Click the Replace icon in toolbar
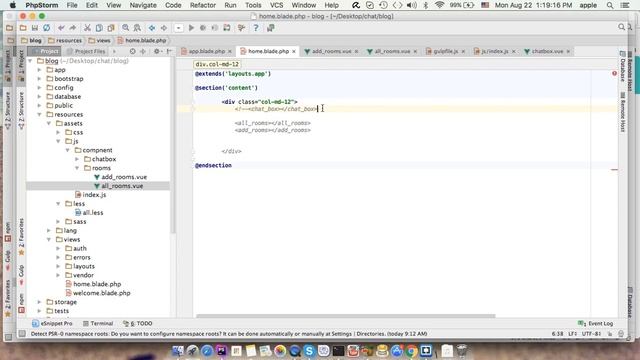 pyautogui.click(x=137, y=28)
